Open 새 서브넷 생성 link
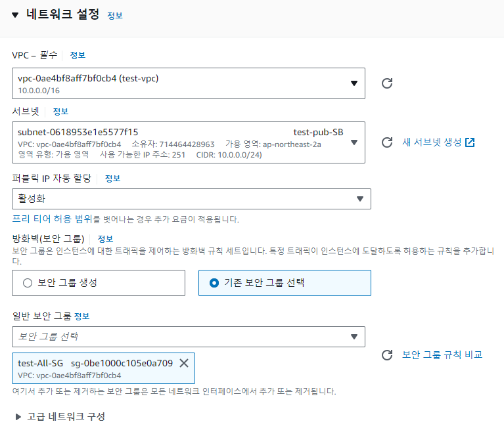The height and width of the screenshot is (430, 504). [432, 142]
